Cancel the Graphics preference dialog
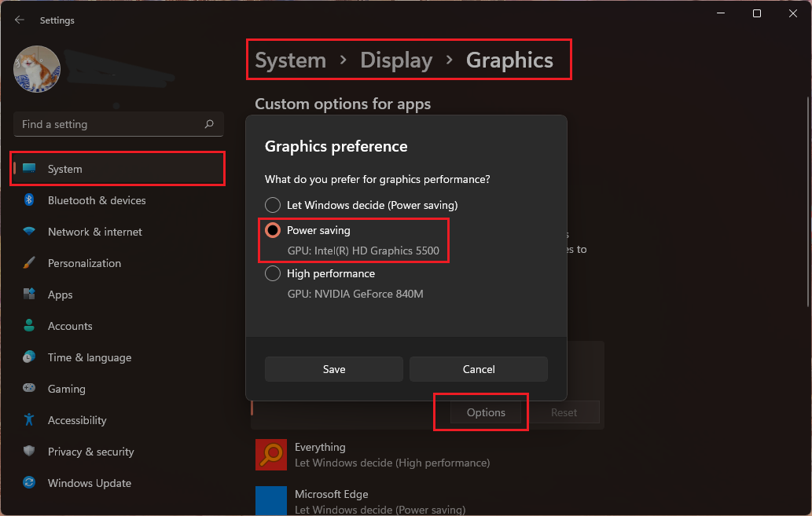 point(479,369)
